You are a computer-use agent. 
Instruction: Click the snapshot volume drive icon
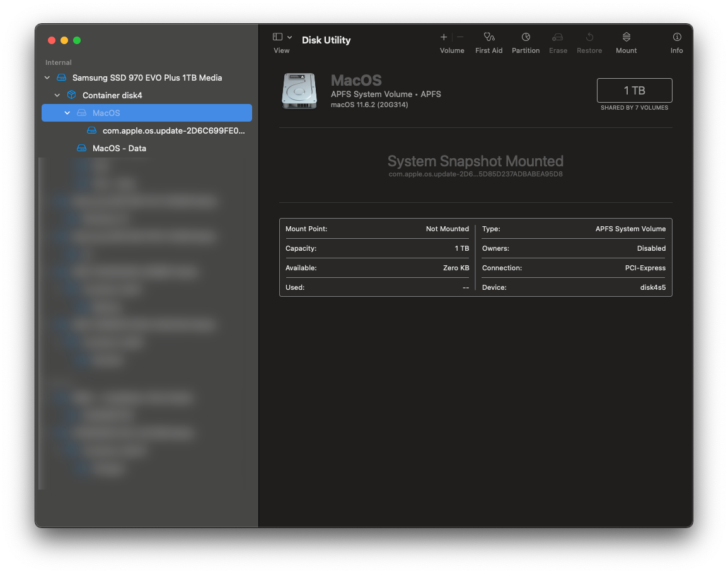pyautogui.click(x=92, y=130)
